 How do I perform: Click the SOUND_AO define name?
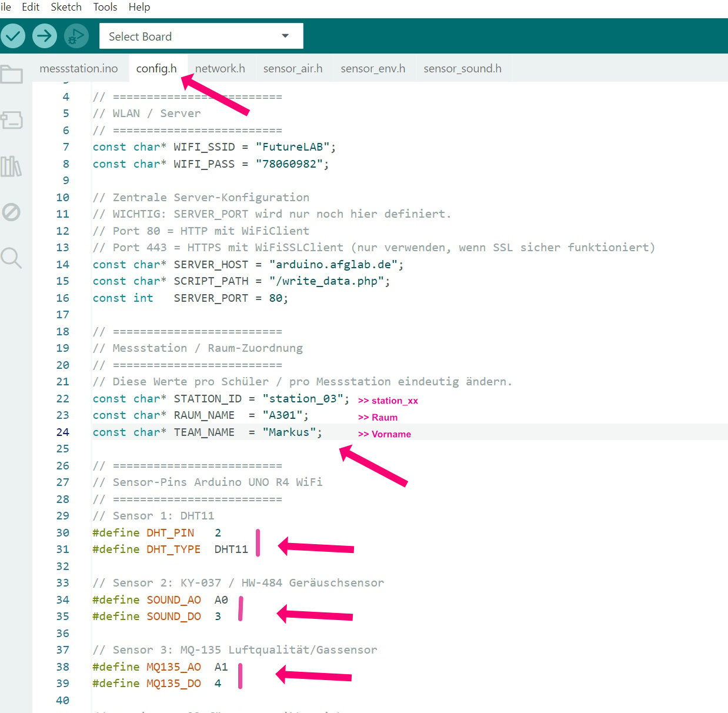[x=173, y=600]
